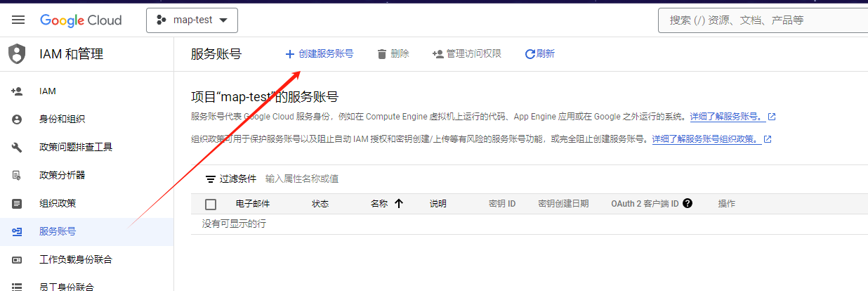Click 创建服务账号 button
The width and height of the screenshot is (868, 291).
[319, 54]
